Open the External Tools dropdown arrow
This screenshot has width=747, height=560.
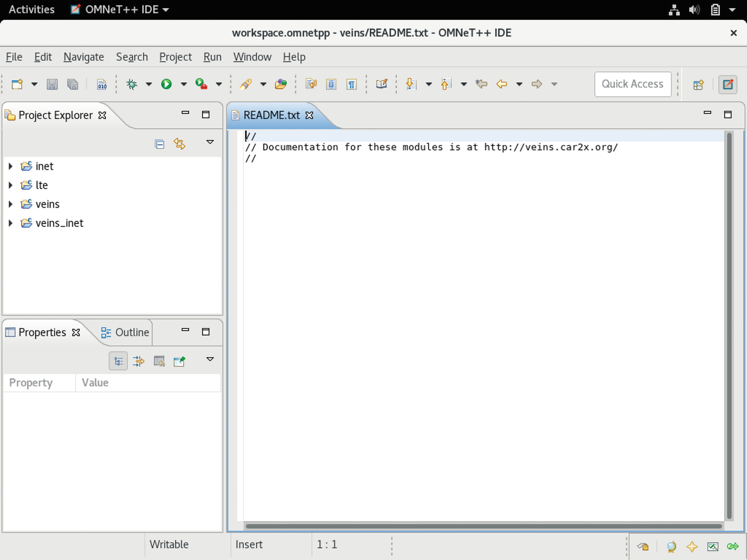click(x=219, y=84)
